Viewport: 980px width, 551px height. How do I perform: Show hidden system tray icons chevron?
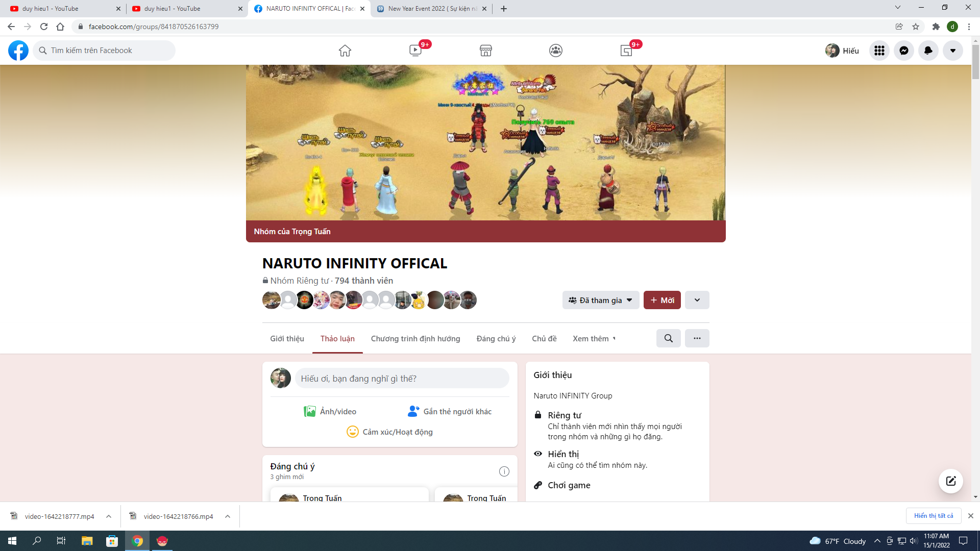877,541
